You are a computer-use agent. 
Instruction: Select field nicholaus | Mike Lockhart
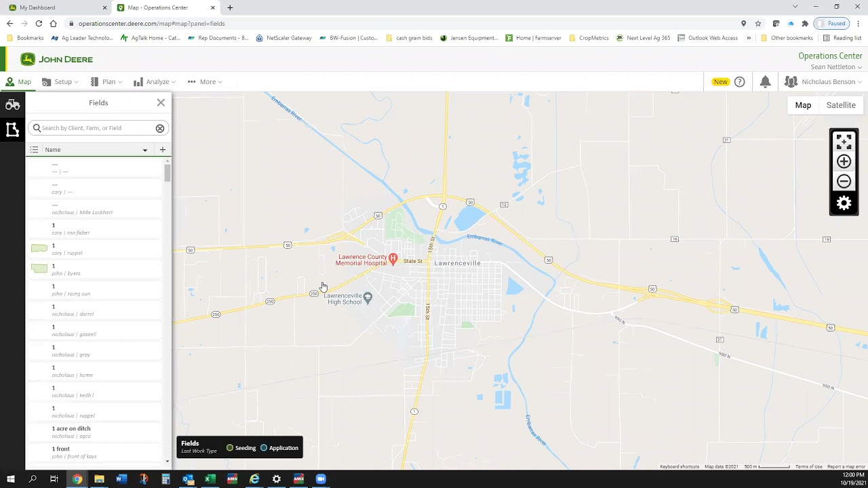[x=94, y=209]
